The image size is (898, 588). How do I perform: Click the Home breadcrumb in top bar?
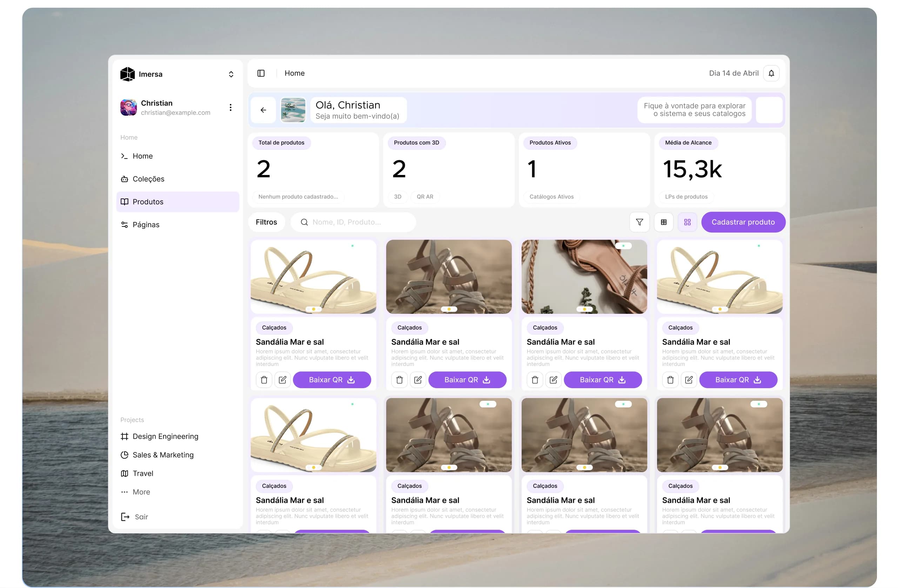click(x=294, y=73)
